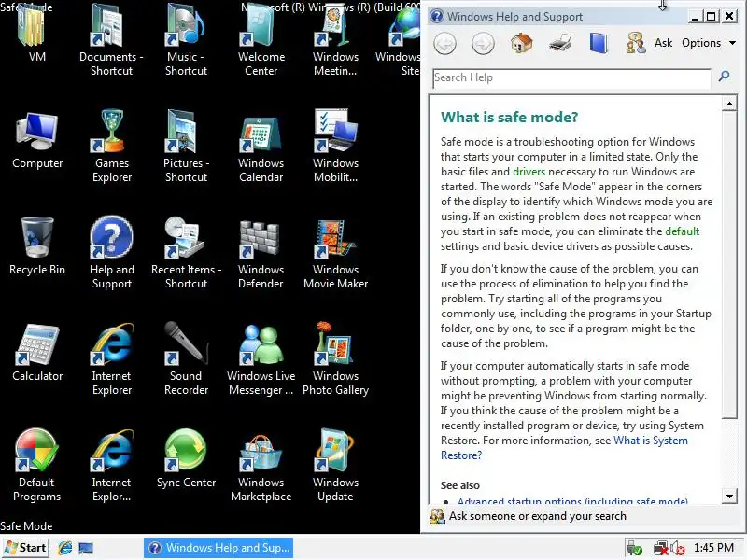Click the Help vertical scrollbar thumb
Screen dimensions: 747x560
[729, 265]
